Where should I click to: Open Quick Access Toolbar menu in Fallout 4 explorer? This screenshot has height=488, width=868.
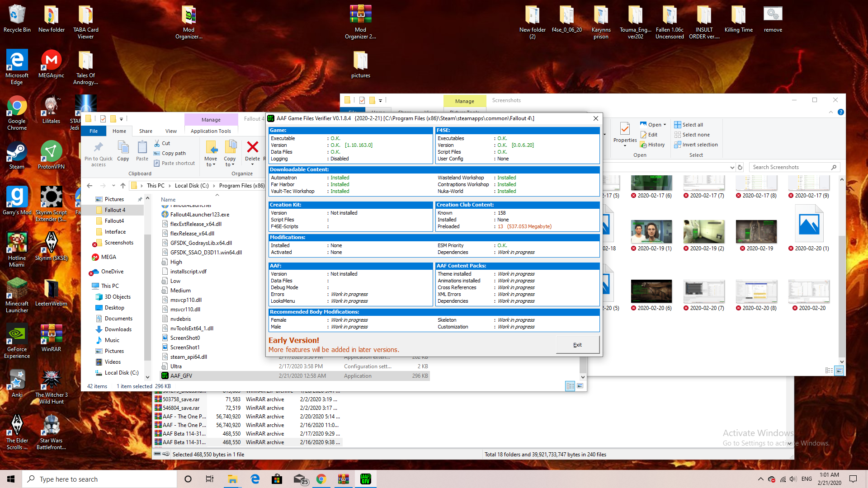[121, 119]
